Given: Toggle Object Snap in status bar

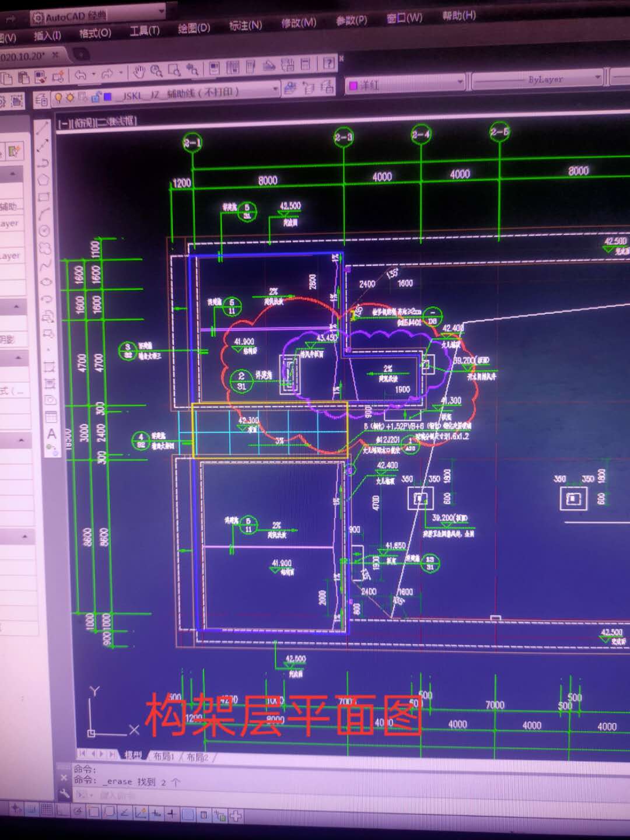Looking at the screenshot, I should [x=93, y=811].
